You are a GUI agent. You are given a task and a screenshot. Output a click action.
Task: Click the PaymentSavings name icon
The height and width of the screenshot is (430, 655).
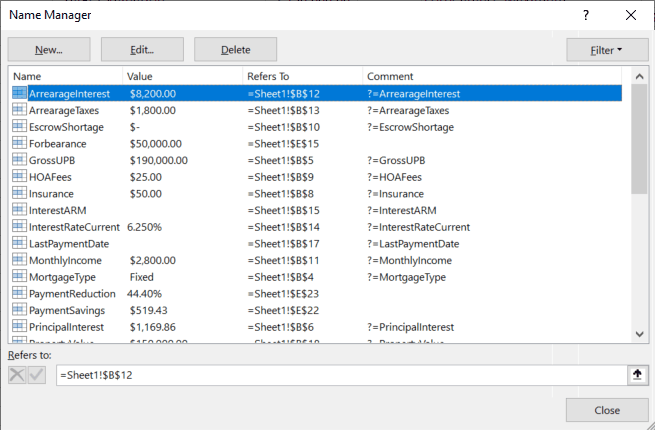tap(19, 310)
